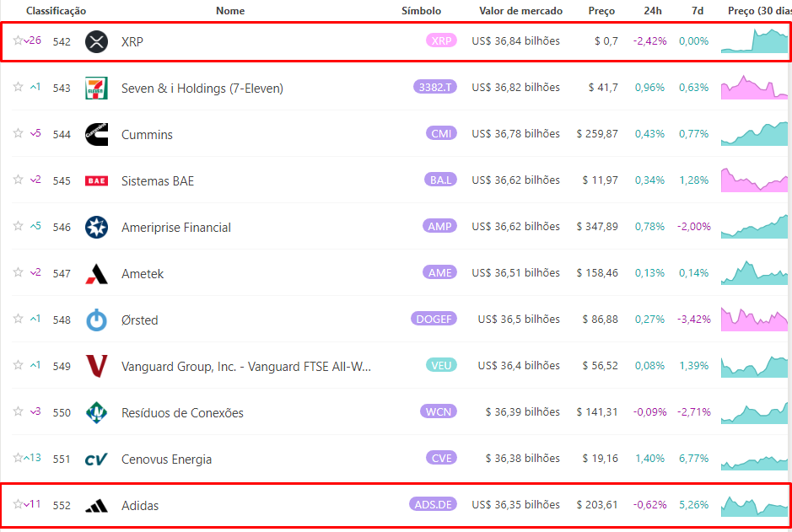Click the 7-Eleven logo icon
The width and height of the screenshot is (792, 532).
(96, 88)
